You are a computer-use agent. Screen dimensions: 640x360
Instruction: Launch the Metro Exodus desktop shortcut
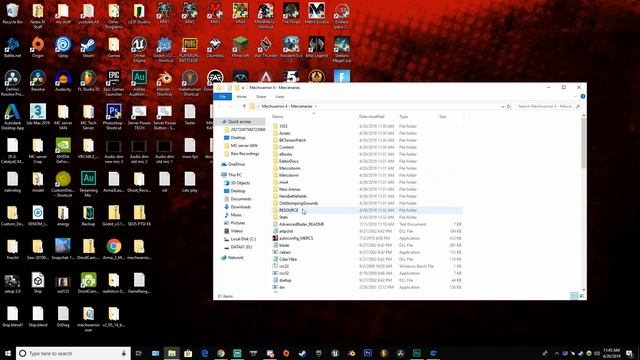pos(316,13)
